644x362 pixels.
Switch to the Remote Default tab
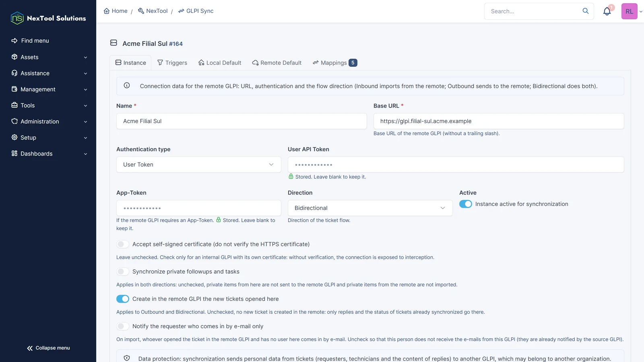pos(277,63)
